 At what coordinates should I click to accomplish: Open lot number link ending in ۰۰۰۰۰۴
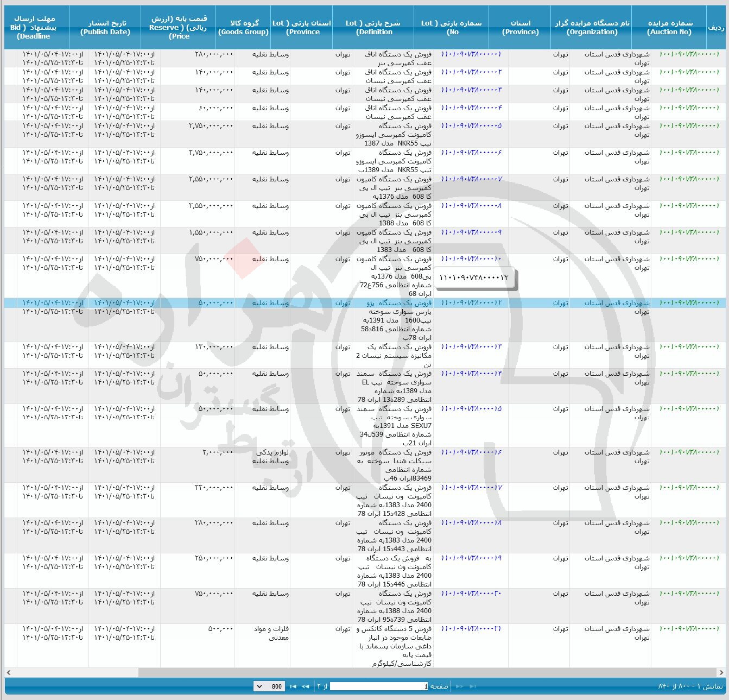point(471,108)
